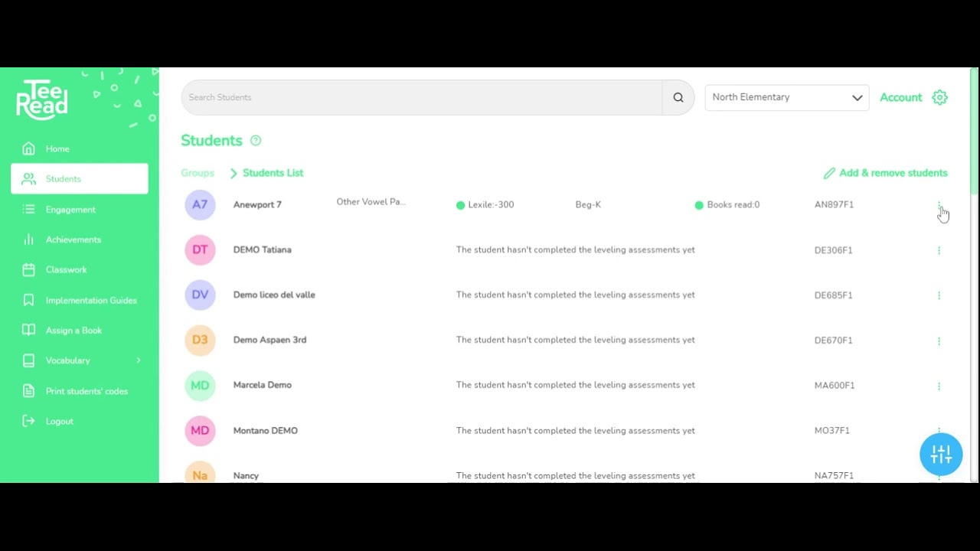Click the Logout arrow icon

(28, 421)
